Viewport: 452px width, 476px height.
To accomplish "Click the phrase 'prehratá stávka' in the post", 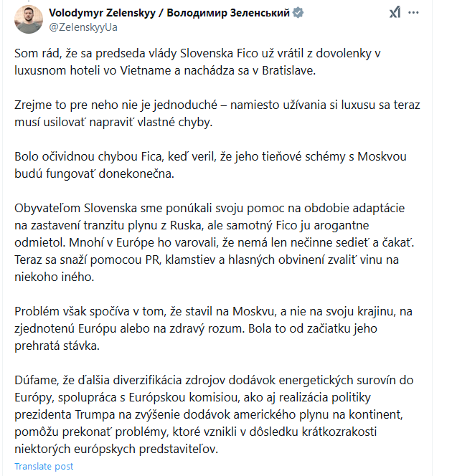I will (x=57, y=346).
